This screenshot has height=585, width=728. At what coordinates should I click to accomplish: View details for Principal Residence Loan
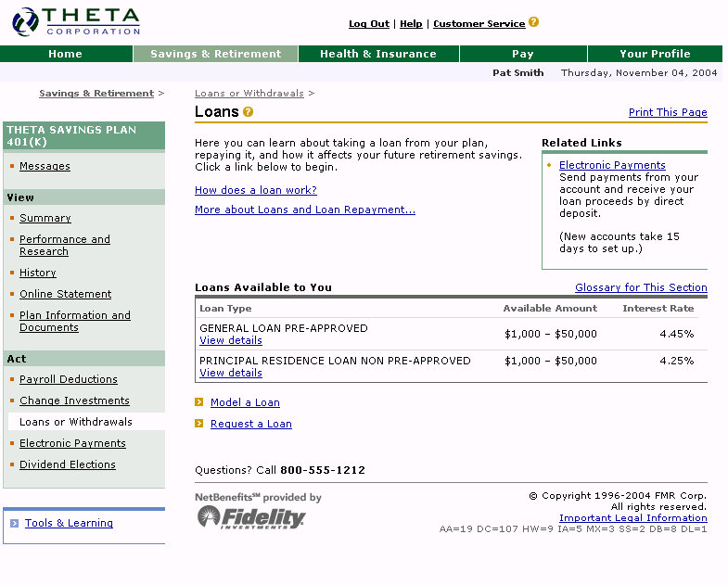[231, 374]
